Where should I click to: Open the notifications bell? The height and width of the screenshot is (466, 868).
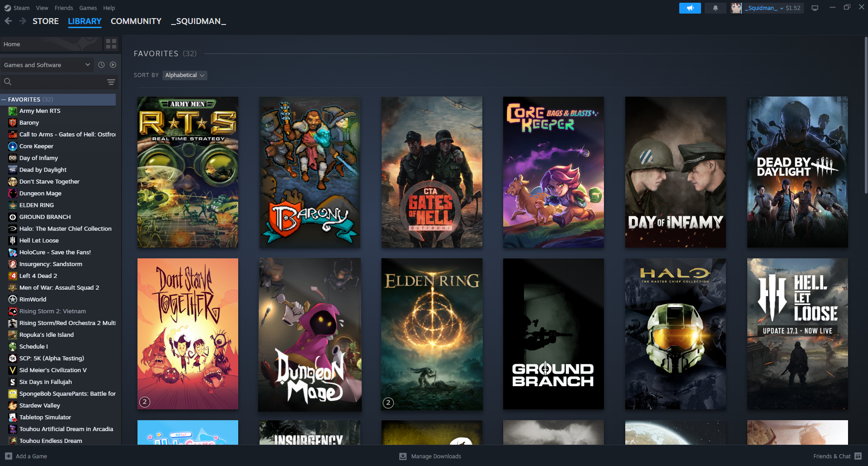(x=716, y=8)
